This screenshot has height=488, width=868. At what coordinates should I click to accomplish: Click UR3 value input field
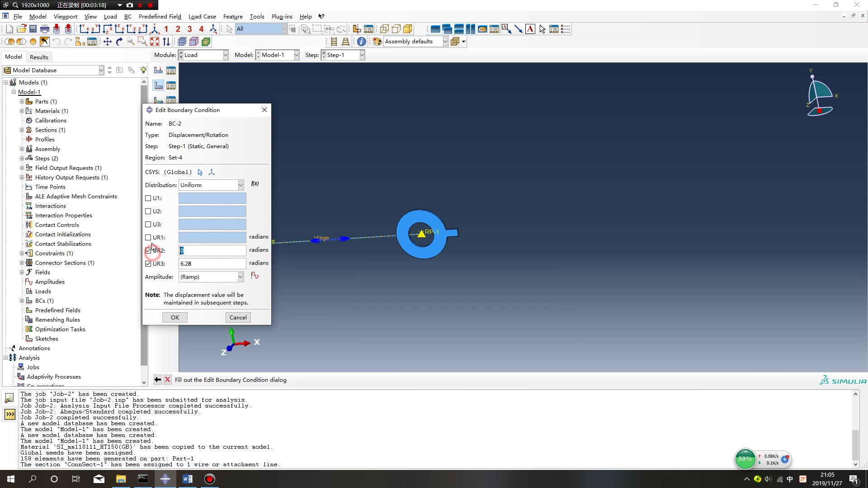[212, 263]
